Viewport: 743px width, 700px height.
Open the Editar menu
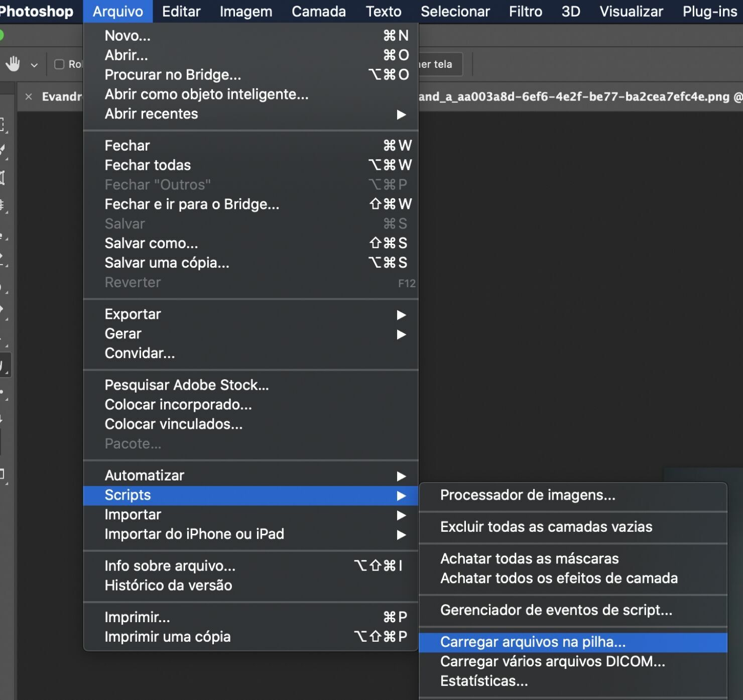181,11
